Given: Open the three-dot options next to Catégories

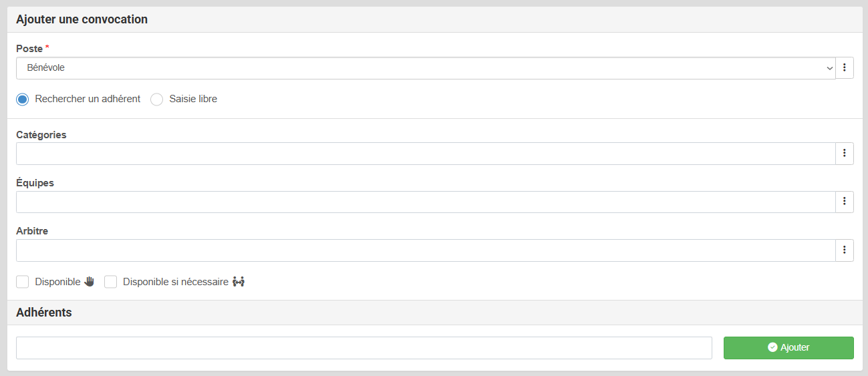Looking at the screenshot, I should click(x=845, y=154).
